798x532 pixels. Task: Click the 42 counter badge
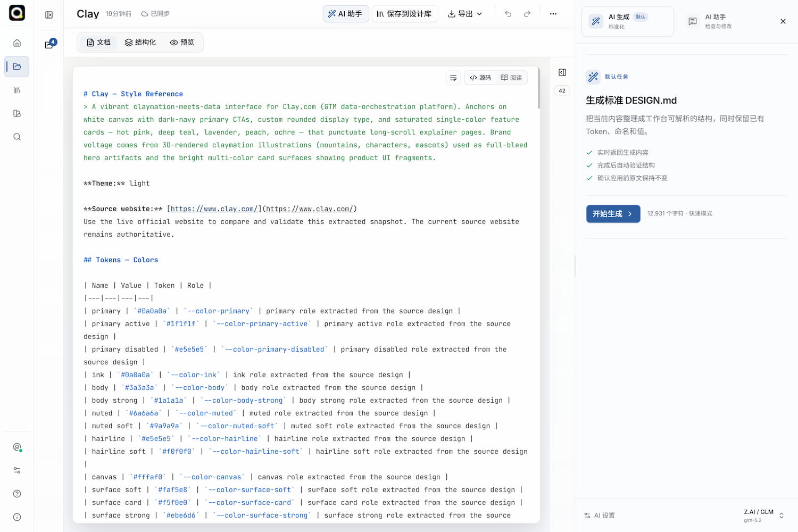pyautogui.click(x=562, y=90)
